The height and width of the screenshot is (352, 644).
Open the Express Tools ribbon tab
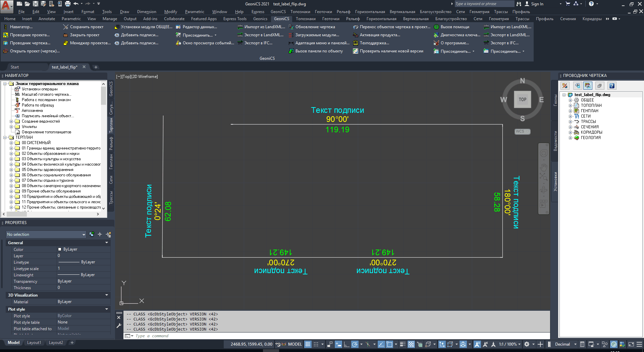click(235, 19)
